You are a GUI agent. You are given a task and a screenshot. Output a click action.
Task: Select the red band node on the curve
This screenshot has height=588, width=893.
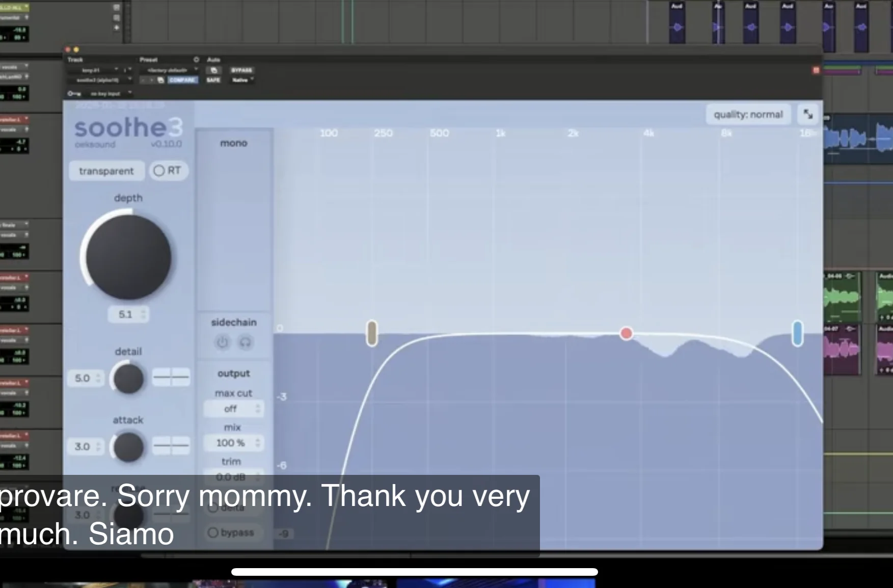click(626, 333)
